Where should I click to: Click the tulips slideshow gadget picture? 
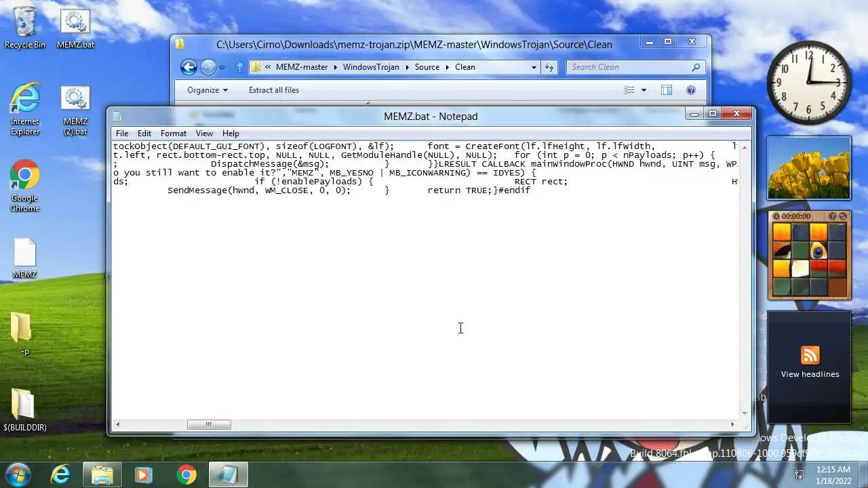pos(809,168)
